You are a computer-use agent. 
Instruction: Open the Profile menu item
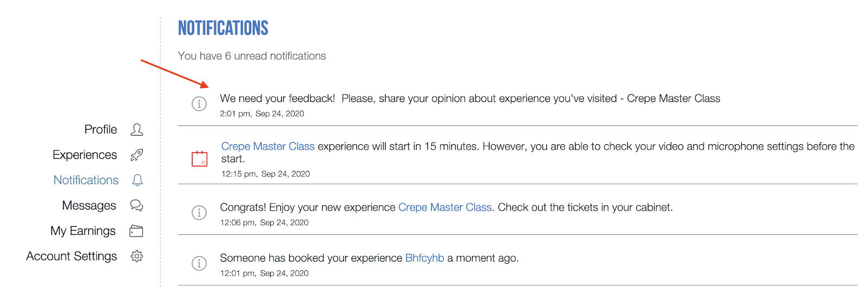click(100, 130)
